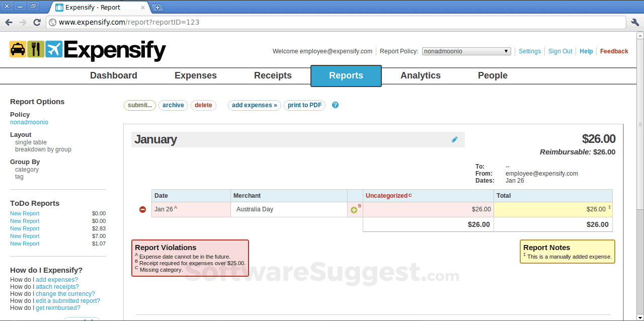Remove Jan 26 expense using red minus icon
Viewport: 644px width, 321px height.
[142, 209]
